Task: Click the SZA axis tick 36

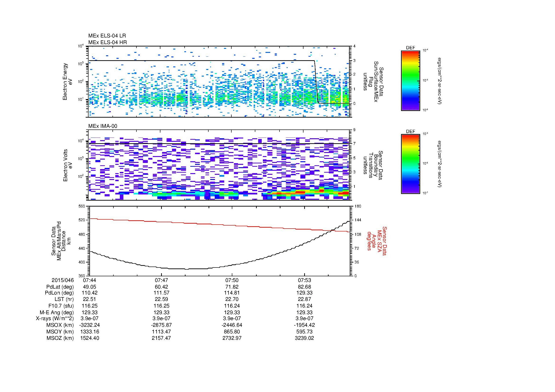Action: (x=357, y=262)
